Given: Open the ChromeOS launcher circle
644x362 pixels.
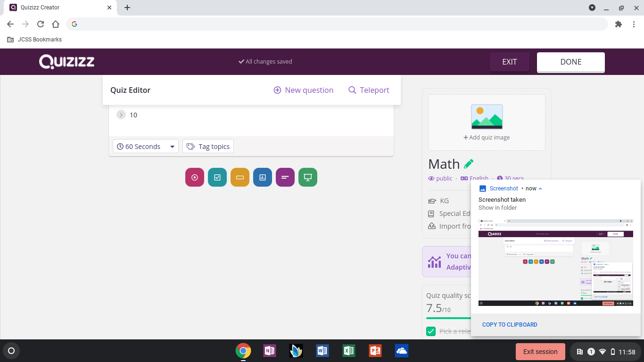Looking at the screenshot, I should coord(11,351).
